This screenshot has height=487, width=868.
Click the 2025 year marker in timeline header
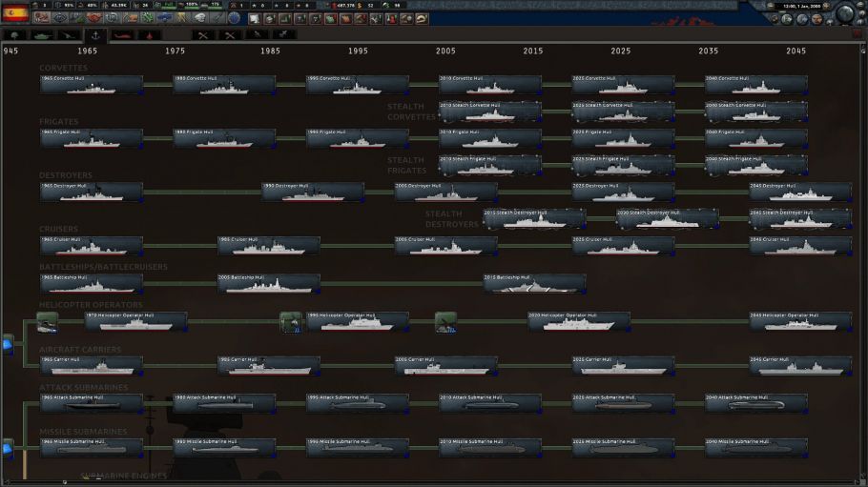pos(621,51)
